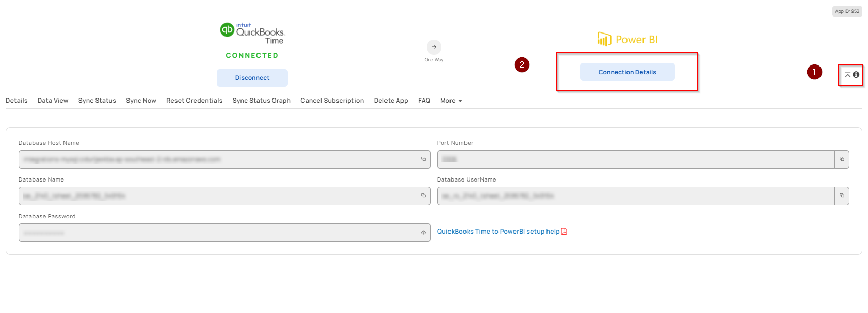This screenshot has height=313, width=868.
Task: Click Delete App in the menu
Action: point(391,101)
